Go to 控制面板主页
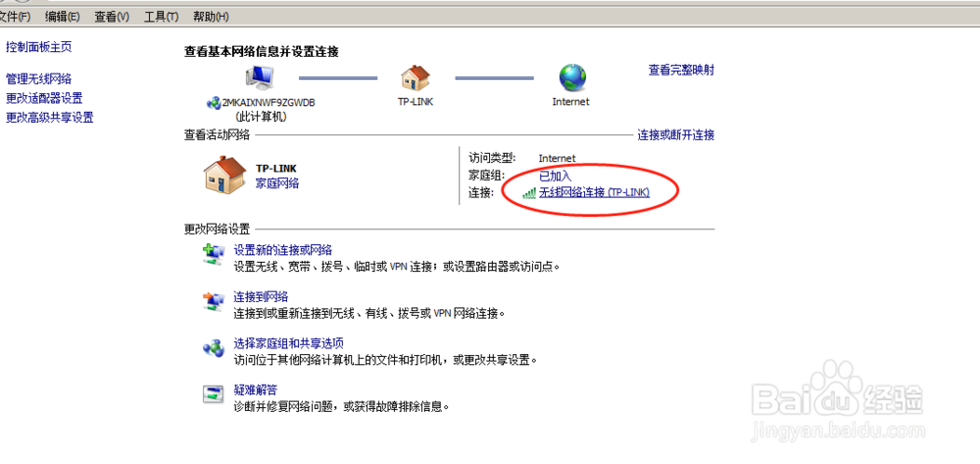The height and width of the screenshot is (464, 980). click(39, 47)
